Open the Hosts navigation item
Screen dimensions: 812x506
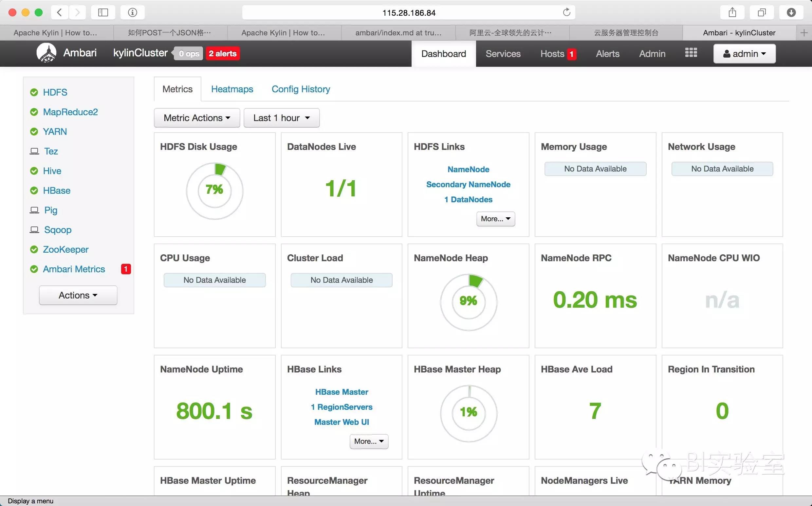pyautogui.click(x=552, y=54)
